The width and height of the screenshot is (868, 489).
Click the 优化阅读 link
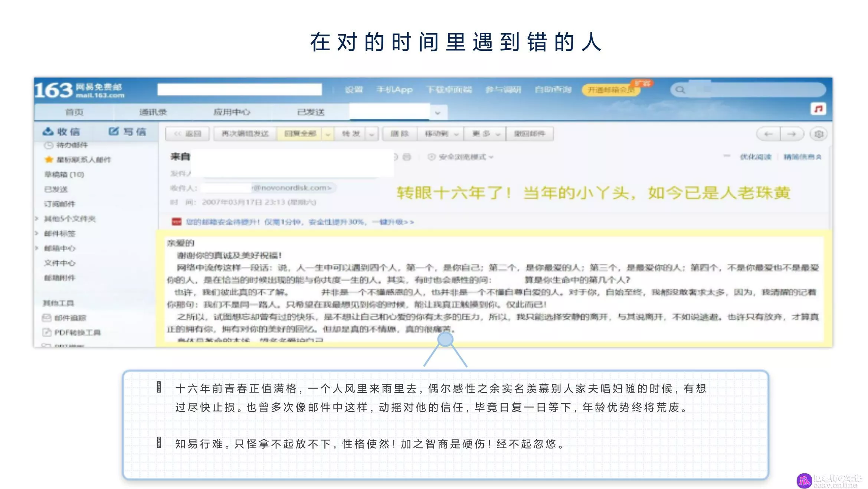[756, 157]
